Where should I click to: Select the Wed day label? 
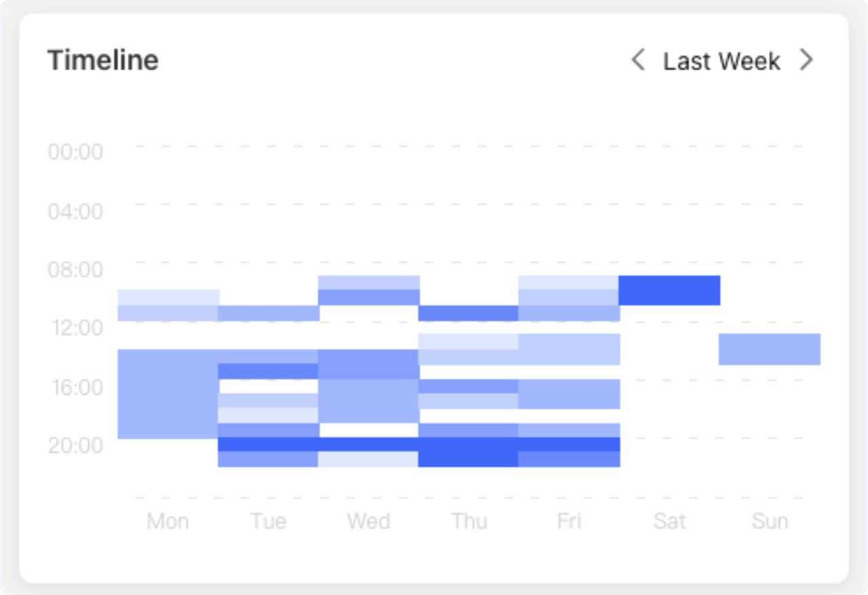[369, 521]
